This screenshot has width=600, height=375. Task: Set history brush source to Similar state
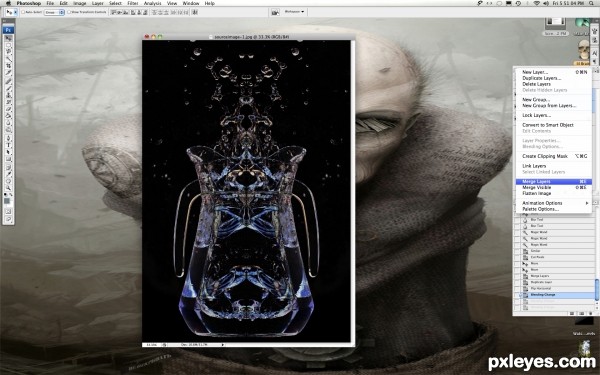(517, 251)
